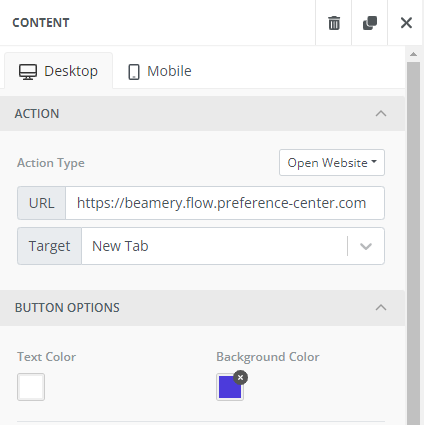Delete content using the trash icon
Viewport: 424px width, 425px height.
(x=334, y=23)
